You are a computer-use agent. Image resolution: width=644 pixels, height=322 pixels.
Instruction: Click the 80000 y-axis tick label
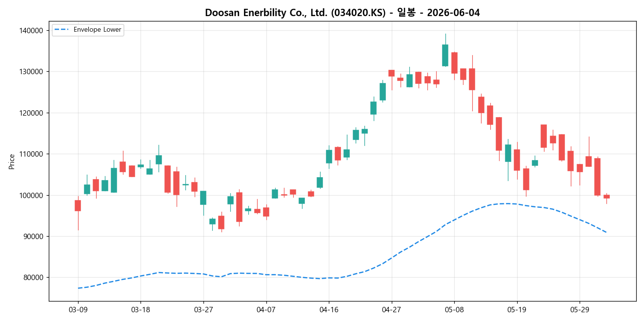coord(32,278)
